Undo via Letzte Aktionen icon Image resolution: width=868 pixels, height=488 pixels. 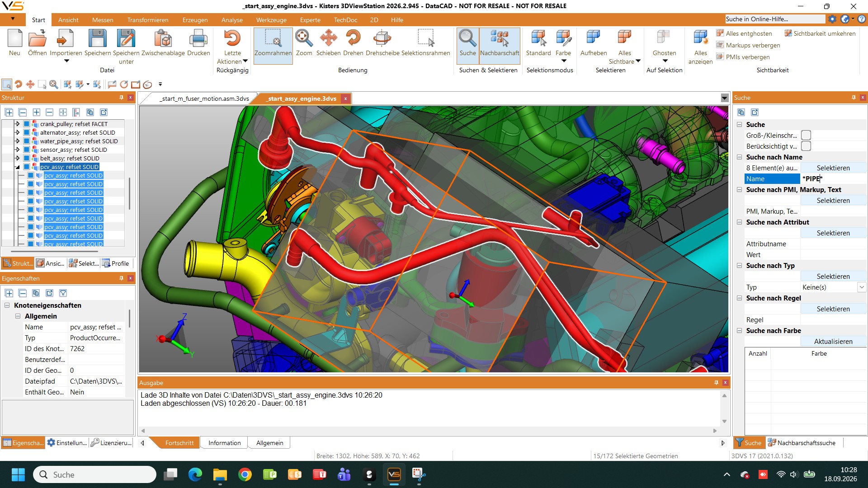232,38
